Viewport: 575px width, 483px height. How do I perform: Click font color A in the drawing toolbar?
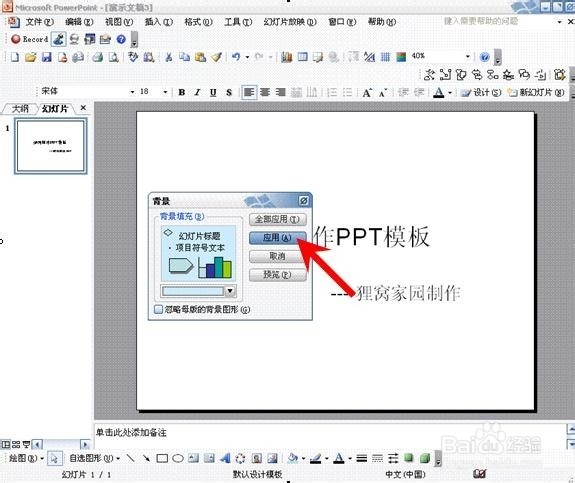[339, 458]
